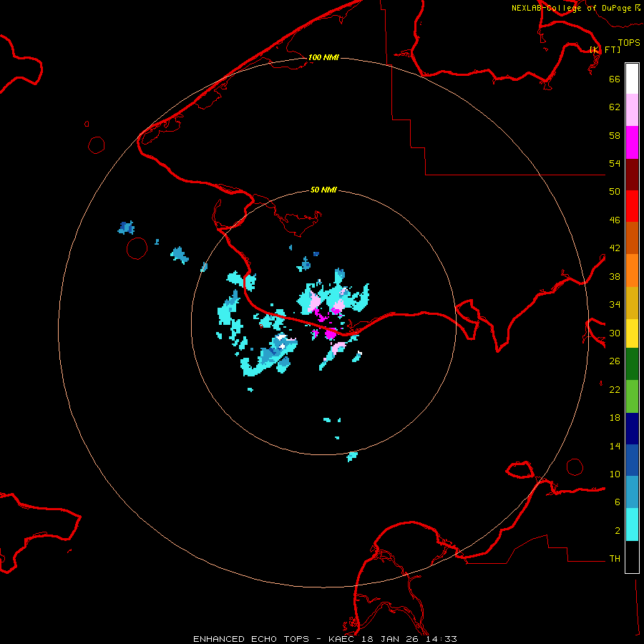Click the legend value 10
Screen dimensions: 644x644
[615, 474]
